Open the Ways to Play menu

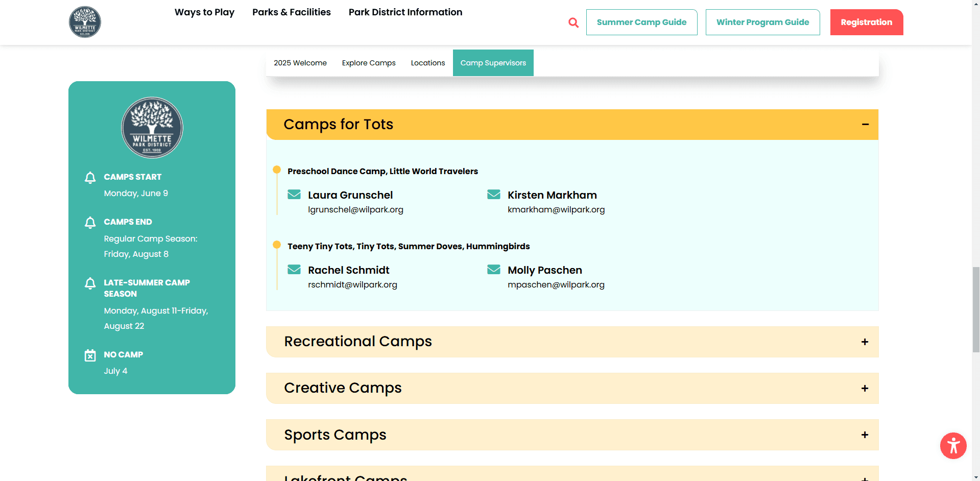204,12
